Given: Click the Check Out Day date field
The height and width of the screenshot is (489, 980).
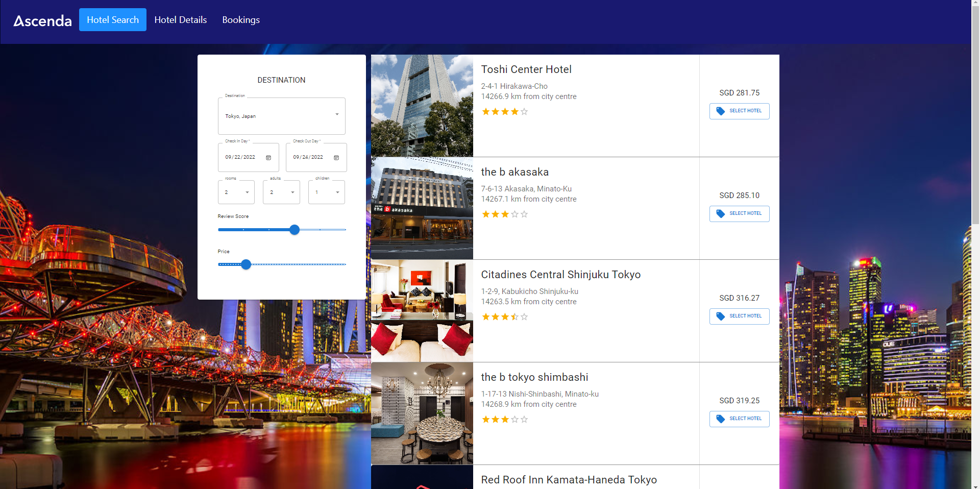Looking at the screenshot, I should pos(316,157).
